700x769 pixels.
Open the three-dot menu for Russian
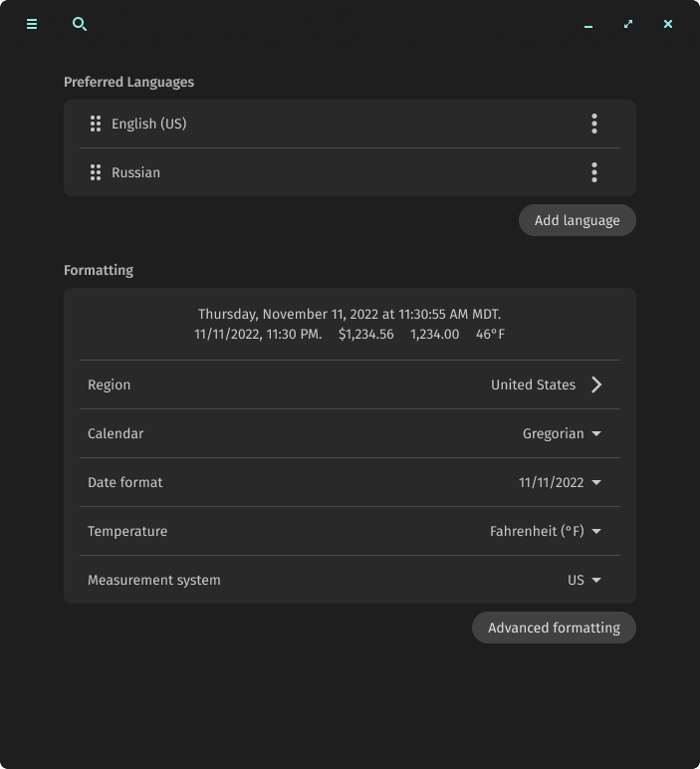pyautogui.click(x=594, y=172)
